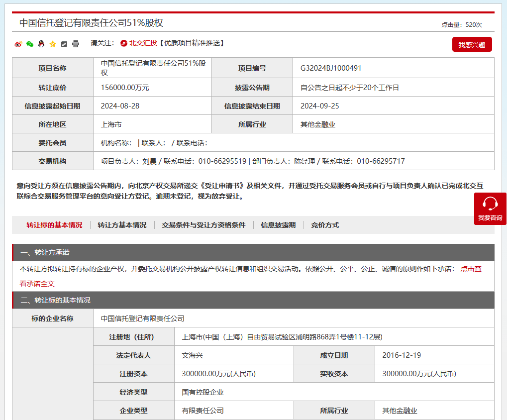
Task: Share the listing to Weibo
Action: [18, 44]
